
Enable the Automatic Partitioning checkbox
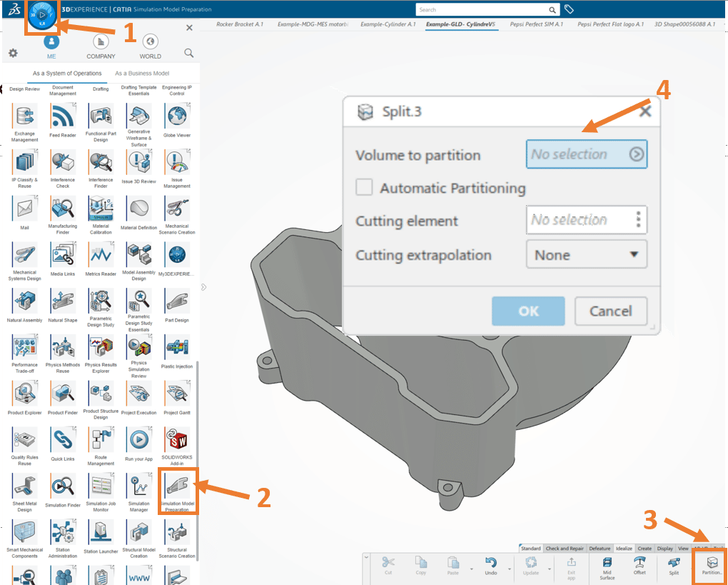pos(364,188)
